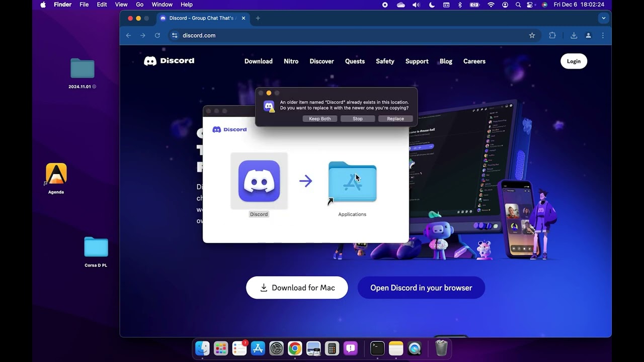The width and height of the screenshot is (644, 362).
Task: Select the Discord Group Chat tab
Action: click(x=203, y=18)
